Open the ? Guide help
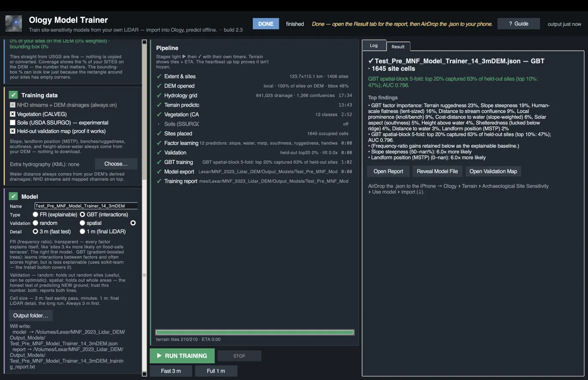 coord(519,24)
